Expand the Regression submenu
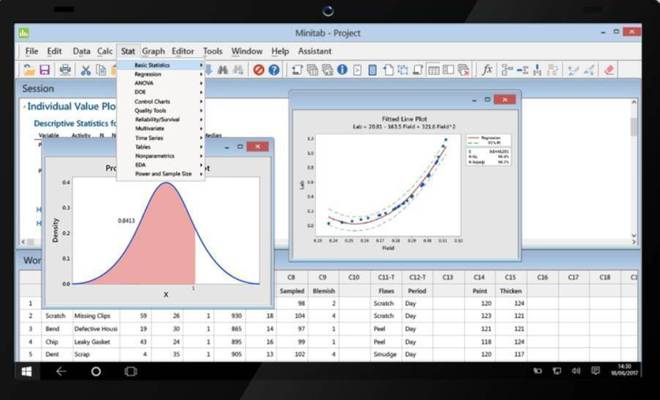The height and width of the screenshot is (400, 660). click(161, 75)
